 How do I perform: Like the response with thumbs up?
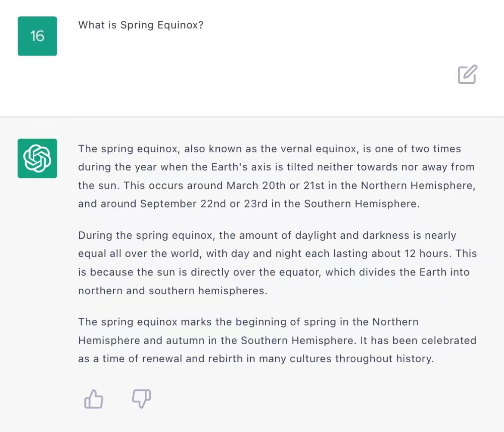coord(93,399)
